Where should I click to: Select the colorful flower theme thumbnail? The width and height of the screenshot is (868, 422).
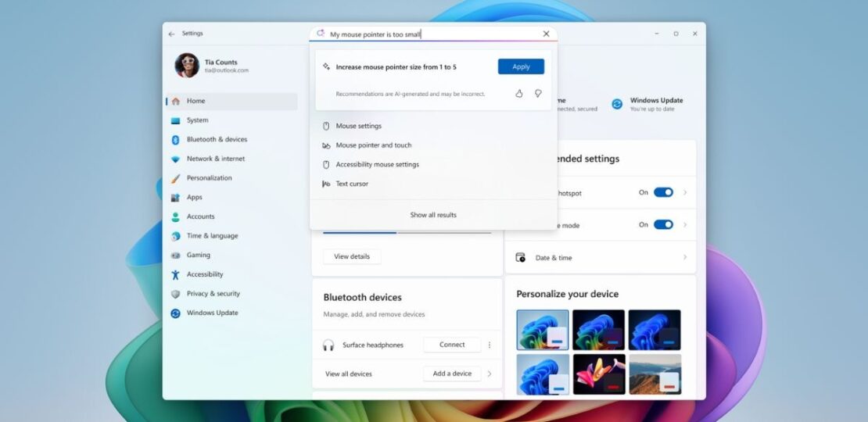[598, 374]
